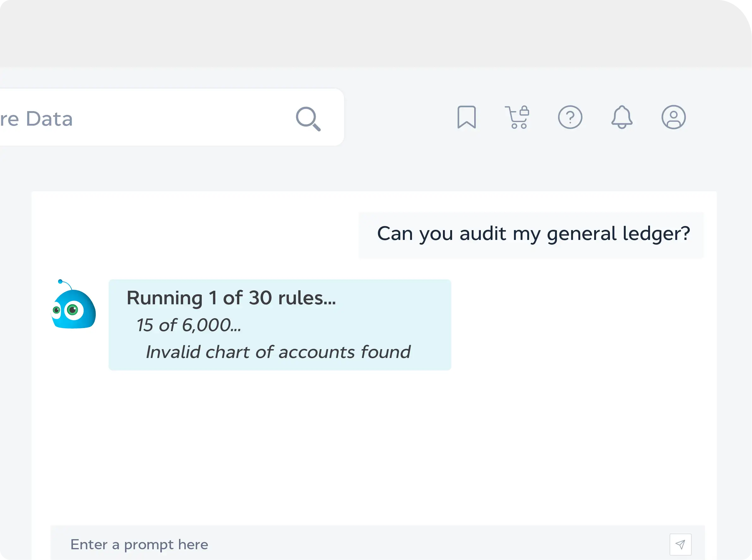This screenshot has width=752, height=560.
Task: Click the 'Data' word in search box
Action: tap(49, 119)
